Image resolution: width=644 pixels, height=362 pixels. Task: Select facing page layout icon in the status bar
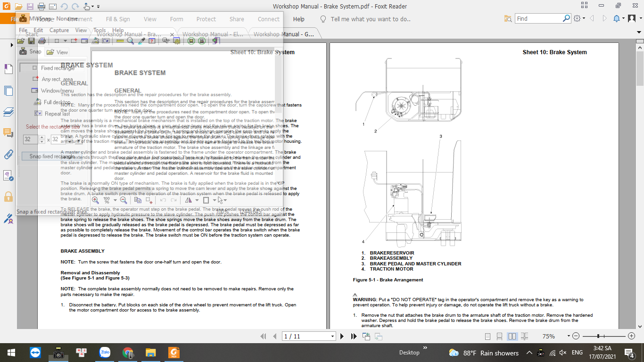coord(513,336)
